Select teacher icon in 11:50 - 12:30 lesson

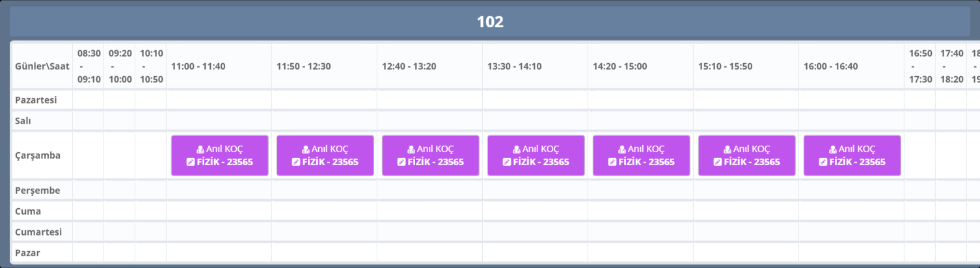306,150
